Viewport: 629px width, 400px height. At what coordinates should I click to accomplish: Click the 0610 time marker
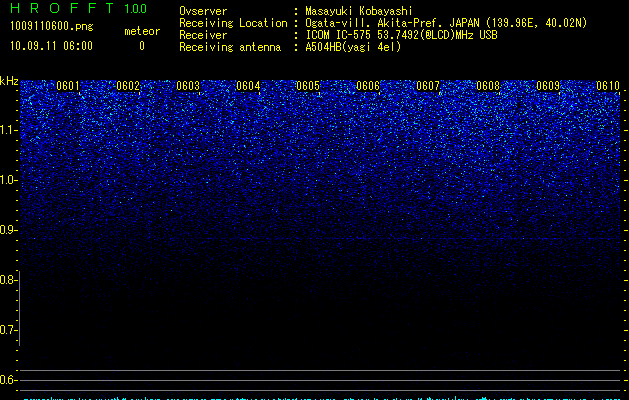tap(608, 86)
